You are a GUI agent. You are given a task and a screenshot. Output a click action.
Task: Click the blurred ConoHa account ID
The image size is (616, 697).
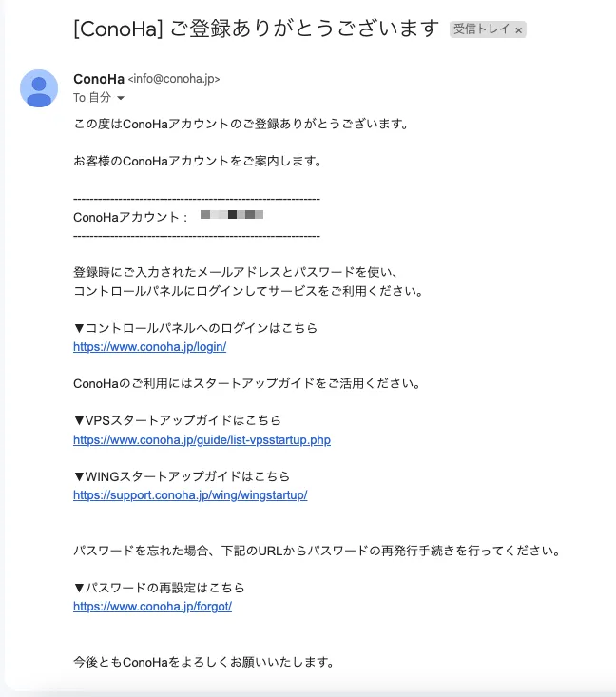[232, 215]
